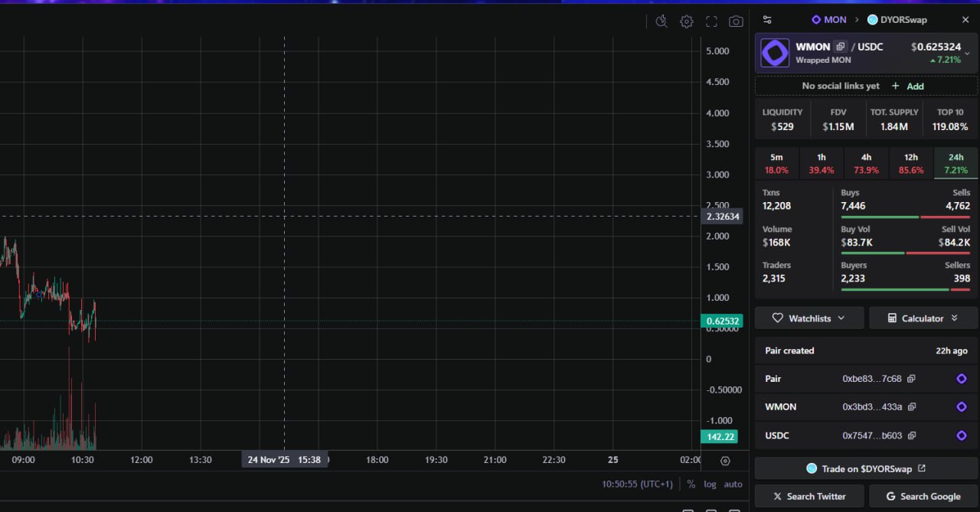Click the panel filter sliders icon
The height and width of the screenshot is (512, 980).
[x=767, y=20]
